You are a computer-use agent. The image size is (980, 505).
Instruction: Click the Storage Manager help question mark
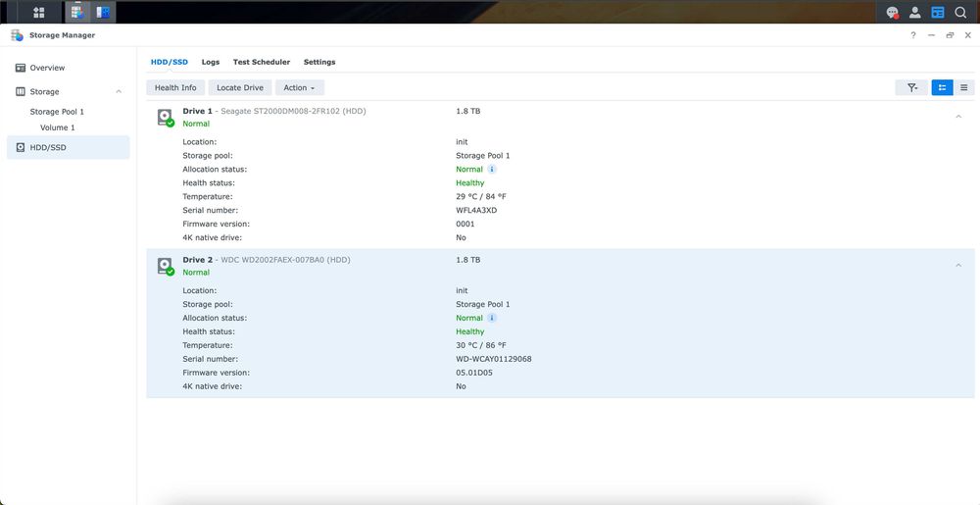coord(913,35)
